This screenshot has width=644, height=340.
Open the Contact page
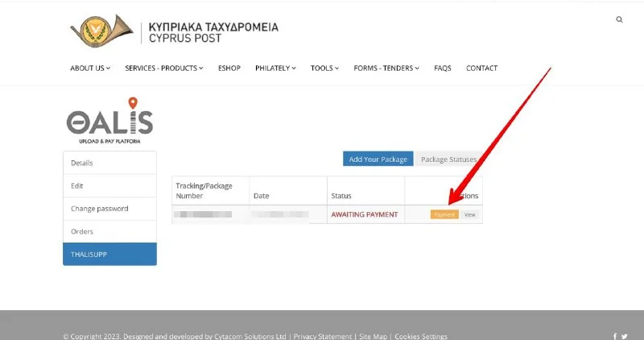[x=481, y=68]
